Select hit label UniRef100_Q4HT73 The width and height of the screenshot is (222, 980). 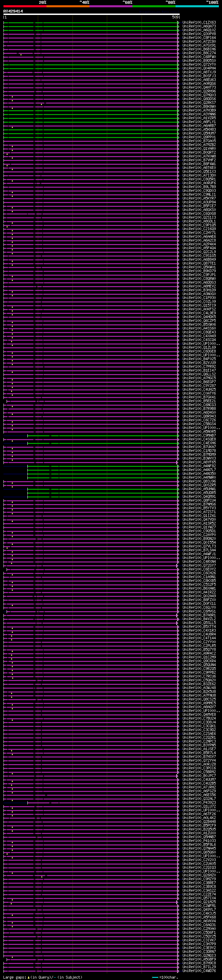pyautogui.click(x=199, y=88)
